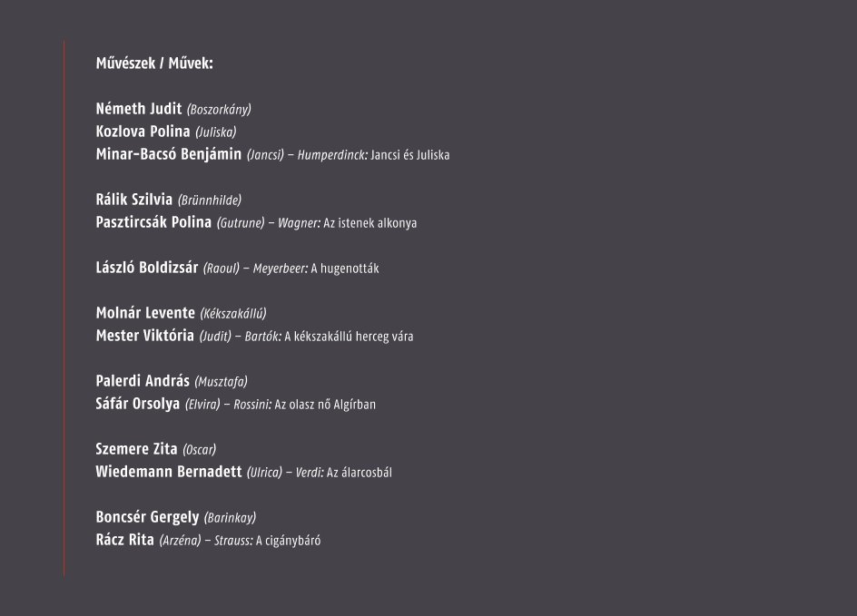Click Pasztircsák Polina name
The image size is (857, 616).
click(x=153, y=221)
